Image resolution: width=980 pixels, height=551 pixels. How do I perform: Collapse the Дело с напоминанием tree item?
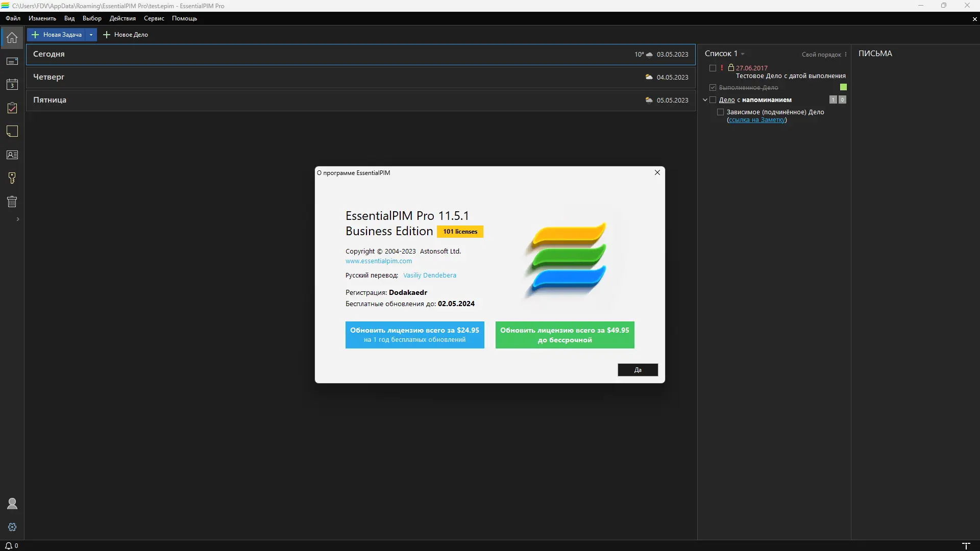705,100
